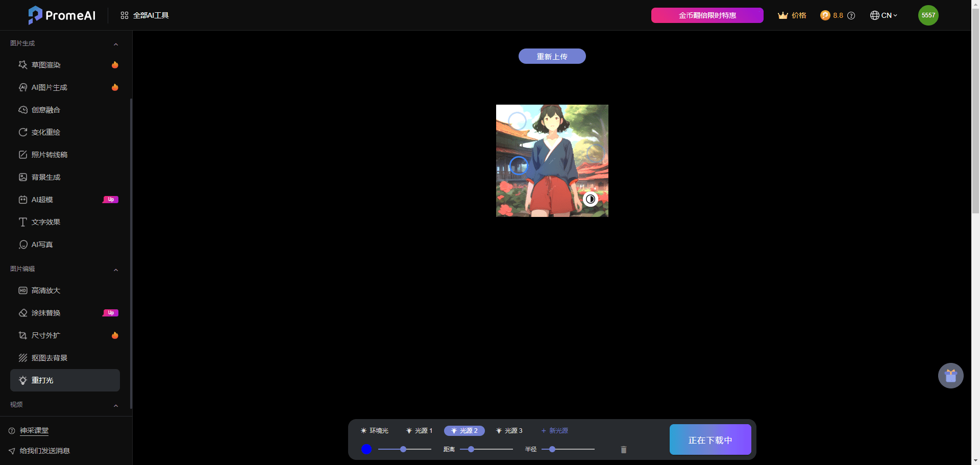Image resolution: width=980 pixels, height=465 pixels.
Task: Open the 5557 user avatar menu
Action: [928, 15]
